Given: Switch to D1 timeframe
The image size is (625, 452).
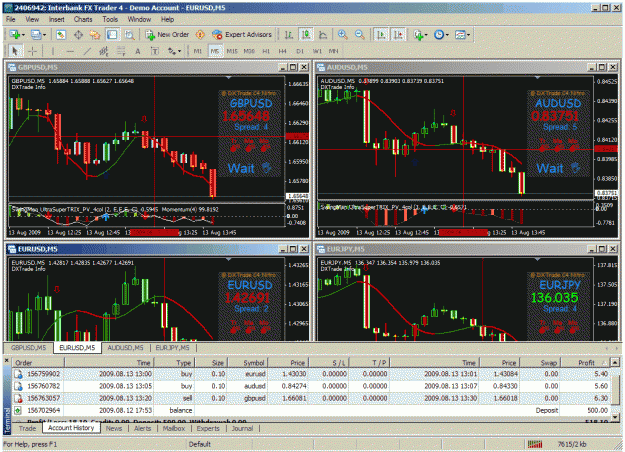Looking at the screenshot, I should (x=300, y=51).
